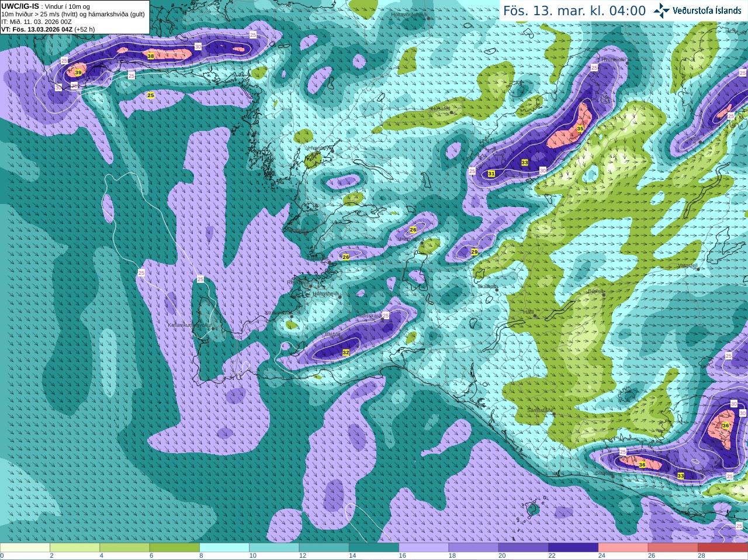This screenshot has width=748, height=560.
Task: Click the Hæll station label
Action: [529, 312]
